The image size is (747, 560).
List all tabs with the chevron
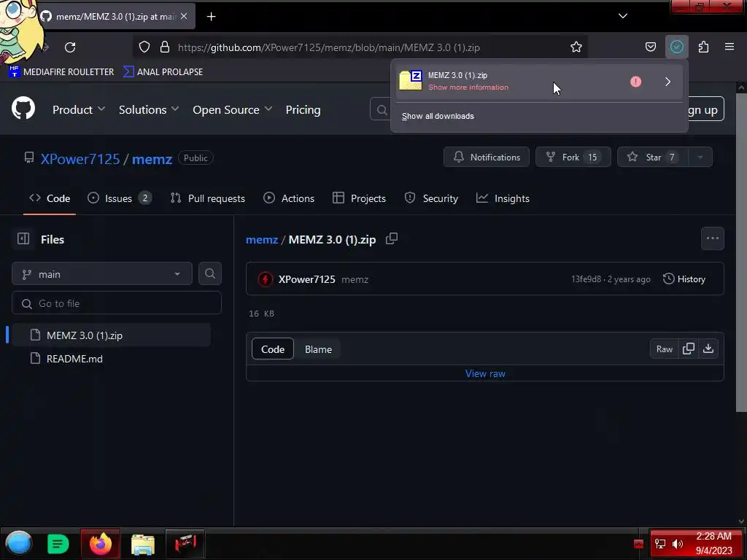623,16
